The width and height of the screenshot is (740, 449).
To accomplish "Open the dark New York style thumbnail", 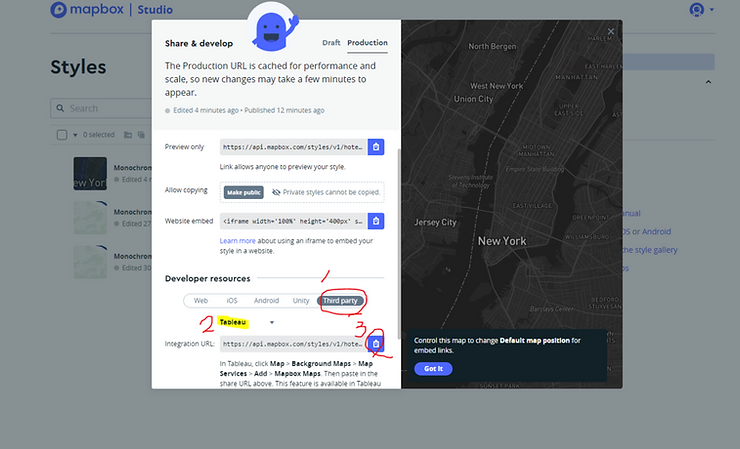I will pos(90,174).
